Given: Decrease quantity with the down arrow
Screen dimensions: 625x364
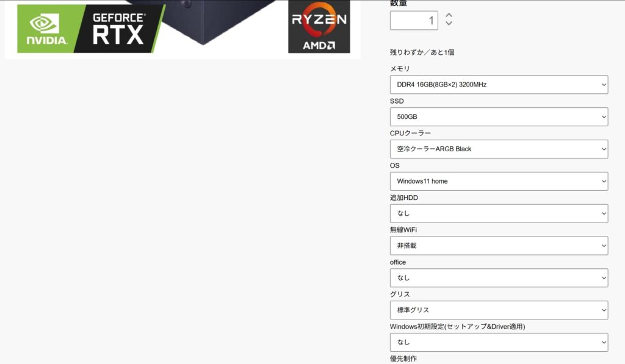Looking at the screenshot, I should pos(449,24).
